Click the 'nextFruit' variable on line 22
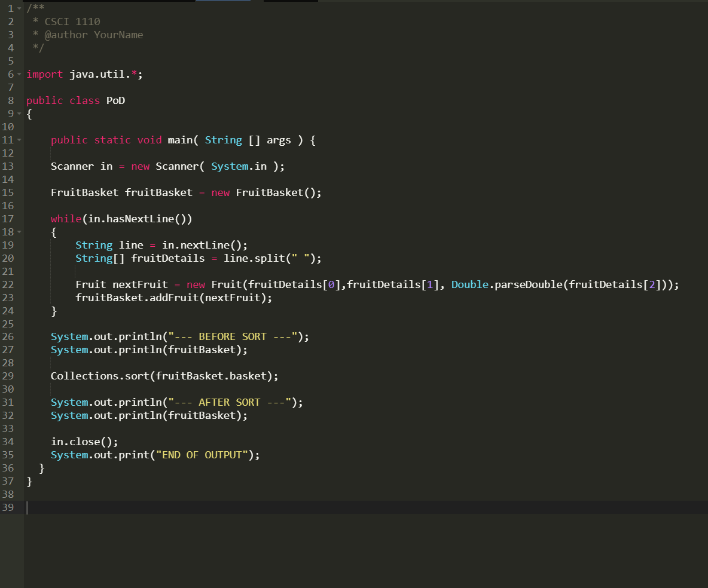 (140, 284)
